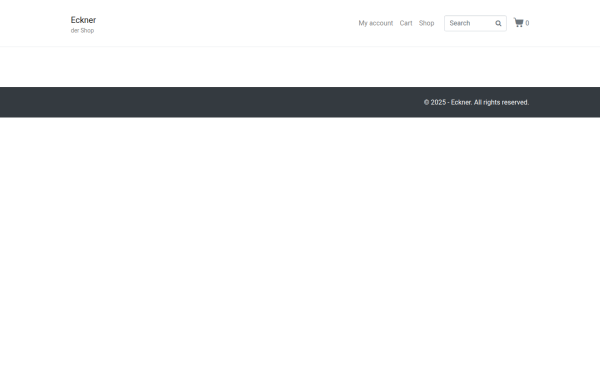Open the My account menu link
Viewport: 600px width, 375px height.
(x=376, y=23)
